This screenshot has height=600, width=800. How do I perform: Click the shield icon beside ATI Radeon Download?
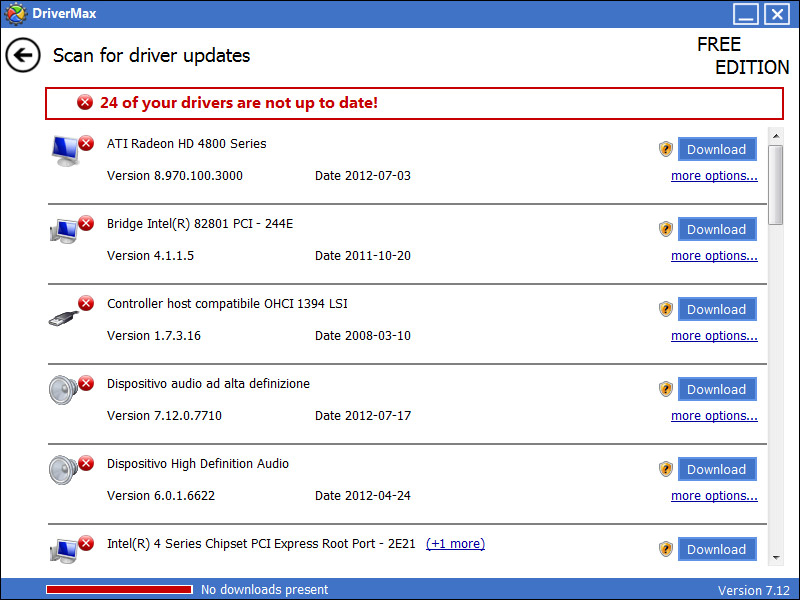666,149
